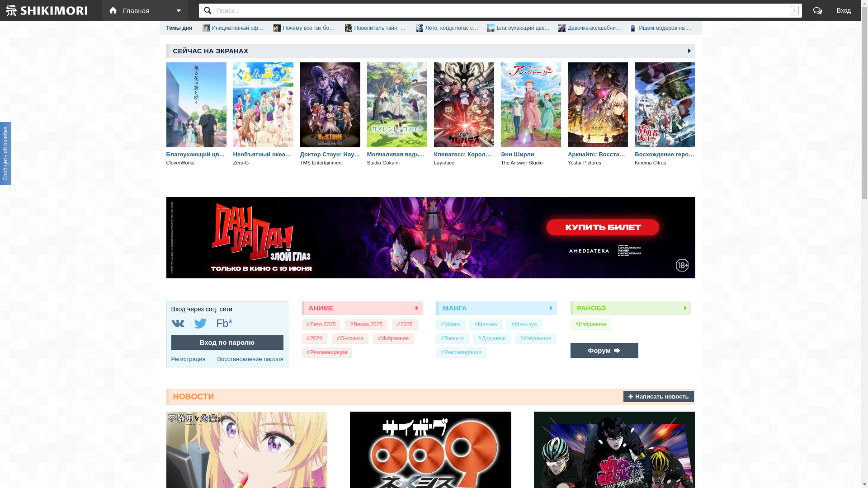
Task: Select the #Додзинси tag
Action: (x=492, y=338)
